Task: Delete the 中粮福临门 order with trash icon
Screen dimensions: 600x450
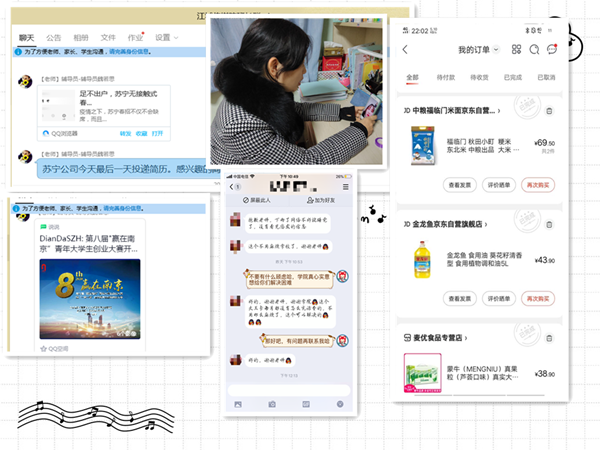Action: 549,111
